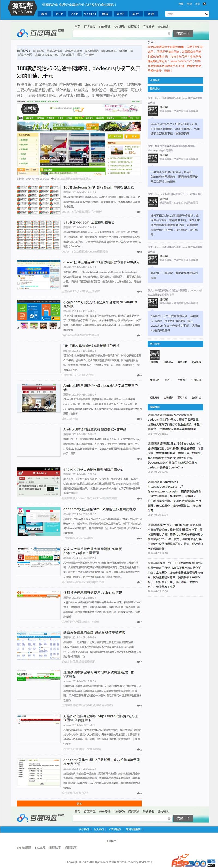
Task: Click comment bubble icon under featured 188旅游网站 post
Action: tap(52, 179)
